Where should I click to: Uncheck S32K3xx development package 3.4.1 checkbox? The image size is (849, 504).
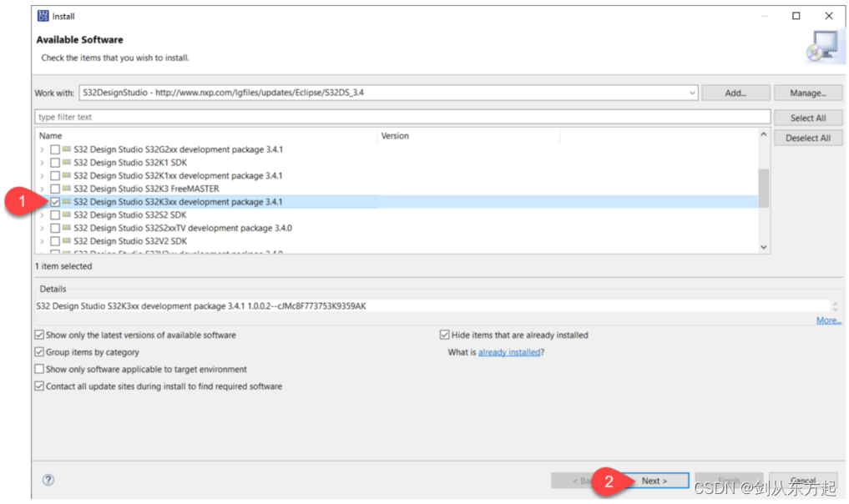55,202
